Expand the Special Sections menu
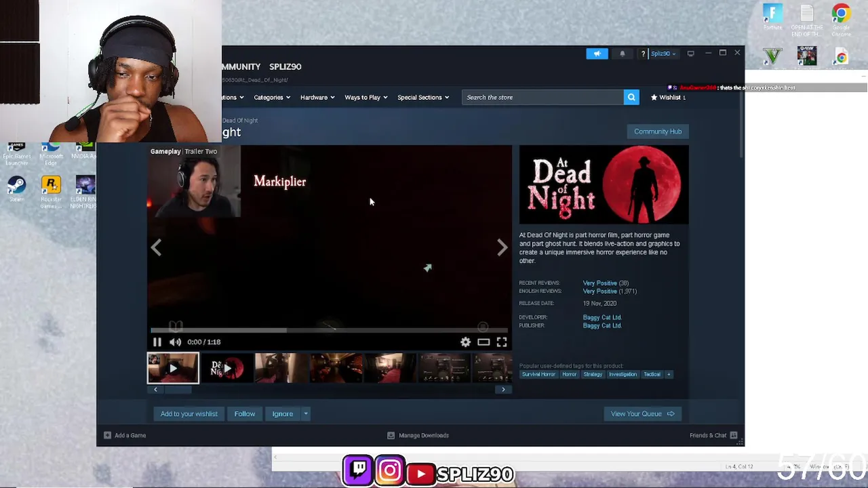This screenshot has height=488, width=868. click(x=423, y=97)
